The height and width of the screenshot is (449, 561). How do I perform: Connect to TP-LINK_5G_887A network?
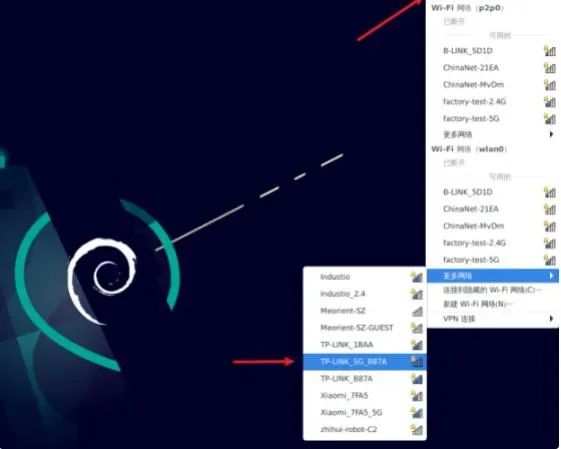pos(365,362)
